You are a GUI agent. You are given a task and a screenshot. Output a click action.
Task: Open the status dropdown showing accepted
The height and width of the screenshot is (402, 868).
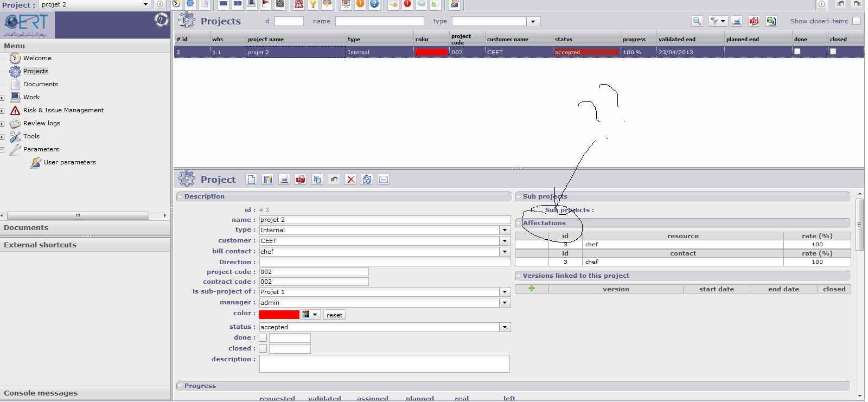click(x=505, y=327)
